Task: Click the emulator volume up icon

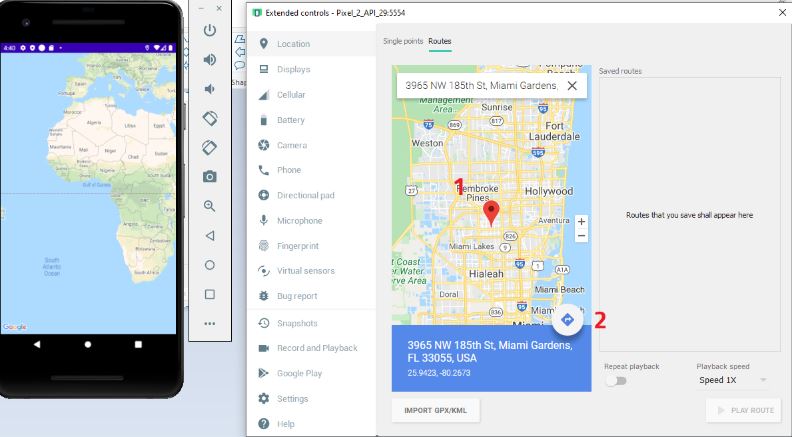Action: point(210,60)
